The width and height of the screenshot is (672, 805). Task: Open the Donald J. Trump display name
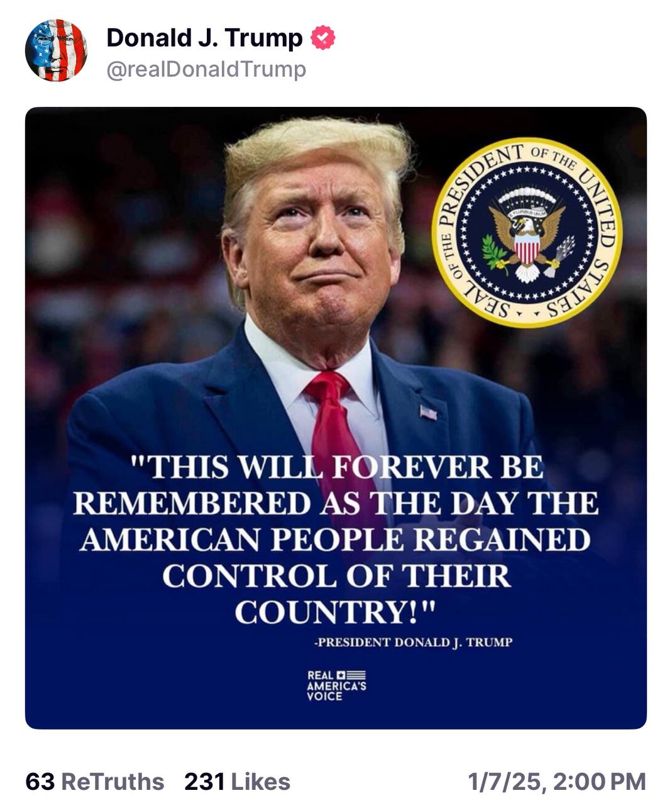click(x=205, y=38)
